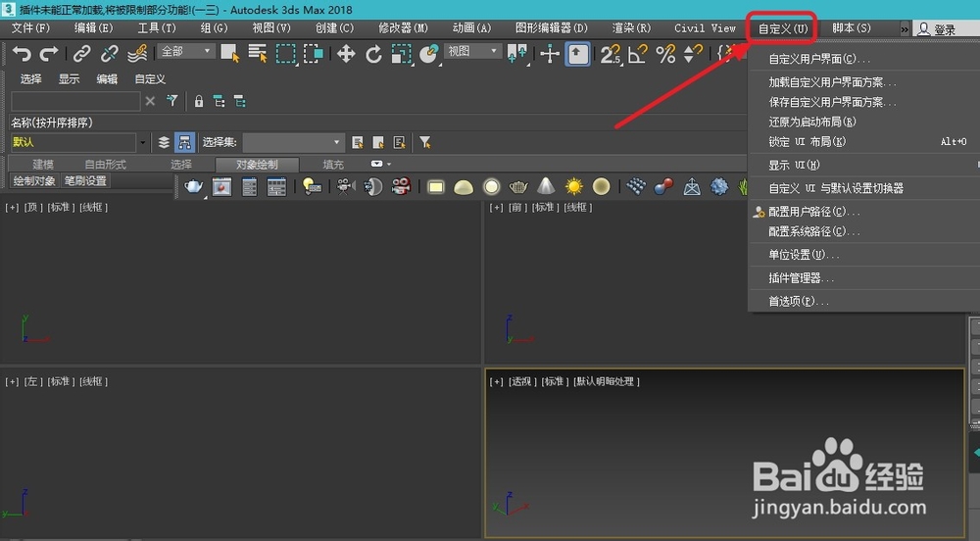Activate the Select and Move tool

point(346,54)
